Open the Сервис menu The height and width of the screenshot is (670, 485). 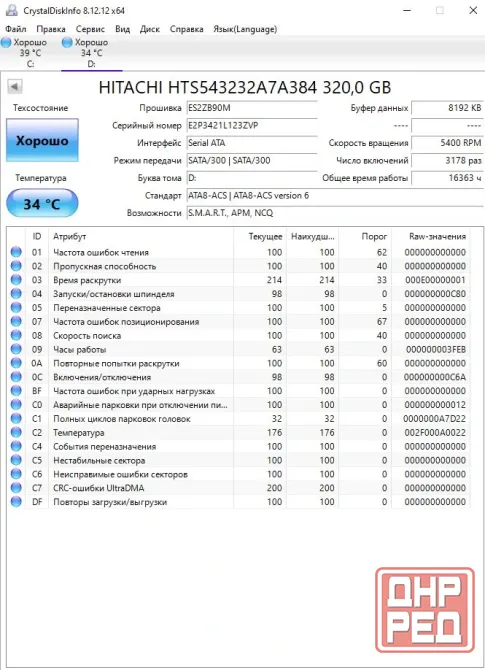90,29
